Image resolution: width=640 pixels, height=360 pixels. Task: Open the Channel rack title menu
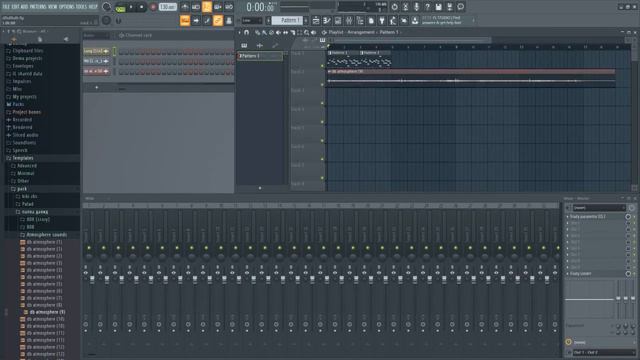point(138,36)
